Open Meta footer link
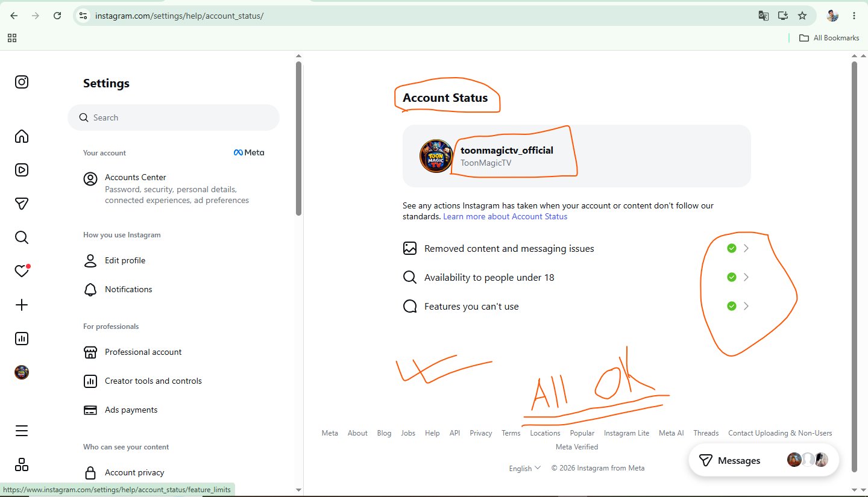Viewport: 868px width, 497px height. pos(330,433)
